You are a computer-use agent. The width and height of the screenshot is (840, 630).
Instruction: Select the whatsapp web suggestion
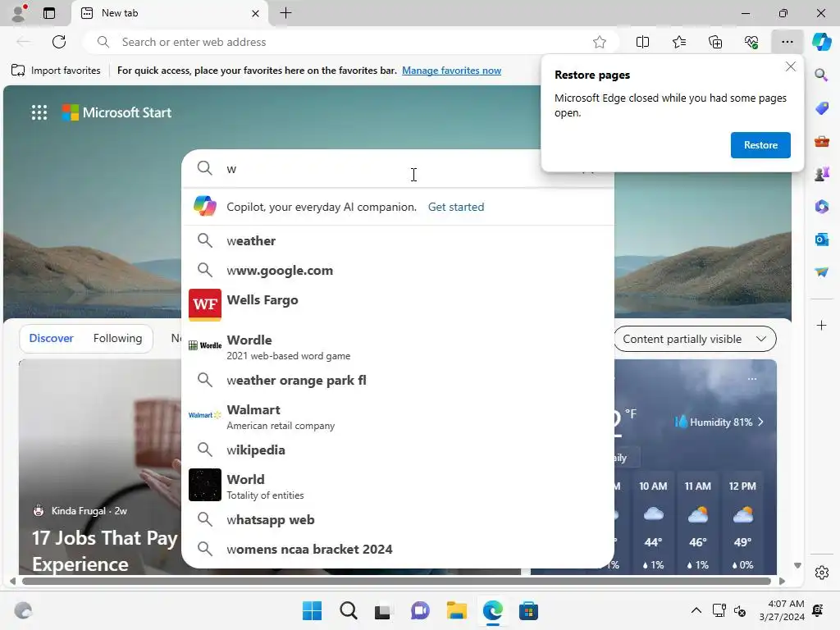click(398, 519)
